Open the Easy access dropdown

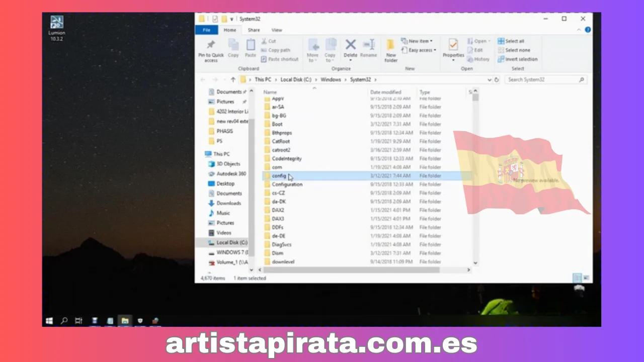click(419, 50)
